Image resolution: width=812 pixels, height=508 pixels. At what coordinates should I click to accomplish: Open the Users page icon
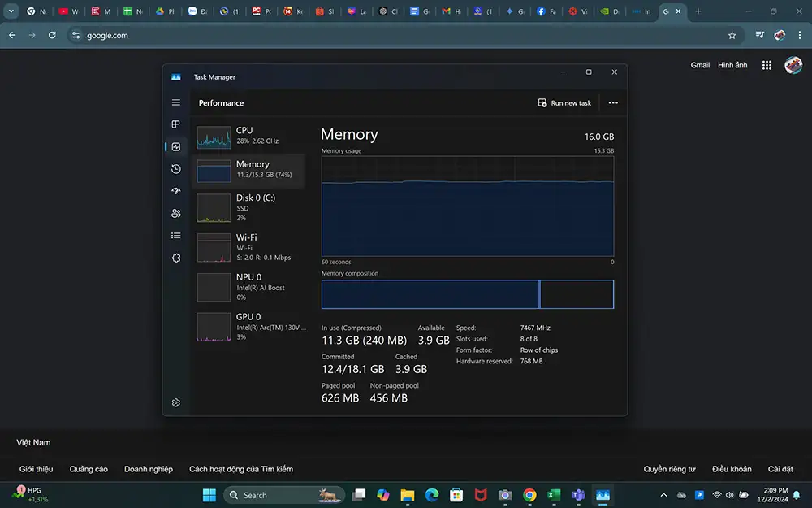click(175, 214)
